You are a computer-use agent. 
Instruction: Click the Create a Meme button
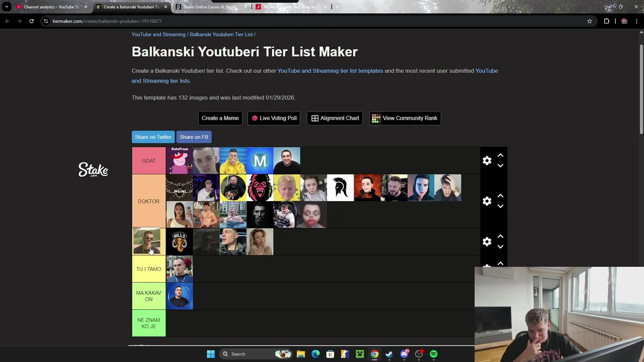220,118
